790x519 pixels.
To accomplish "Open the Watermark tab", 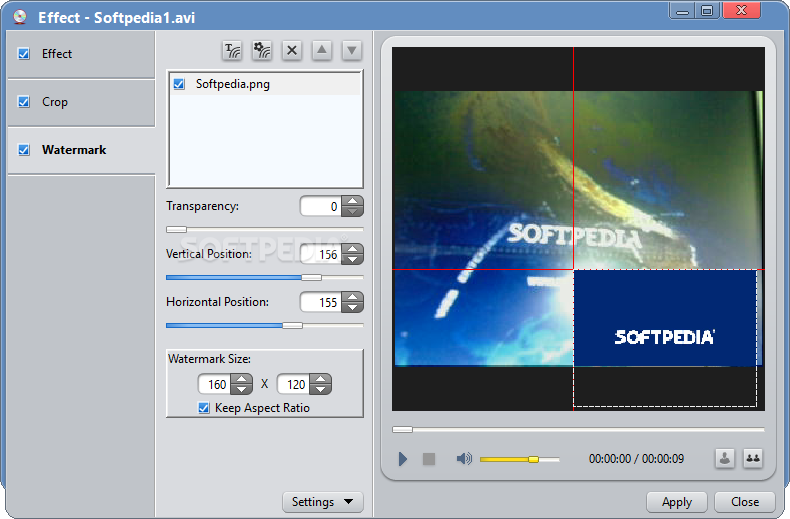I will pyautogui.click(x=81, y=150).
